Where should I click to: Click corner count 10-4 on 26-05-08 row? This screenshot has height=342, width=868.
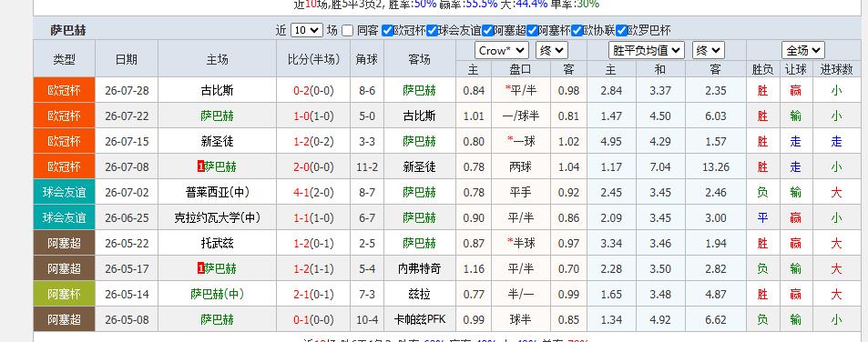click(x=366, y=319)
